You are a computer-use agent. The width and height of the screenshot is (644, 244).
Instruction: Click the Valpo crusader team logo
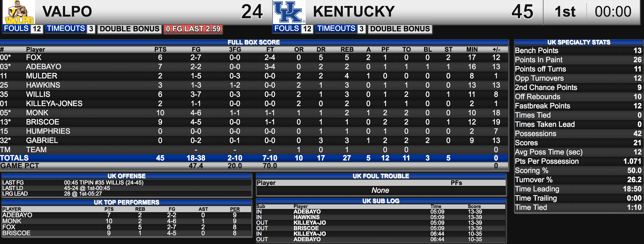19,12
